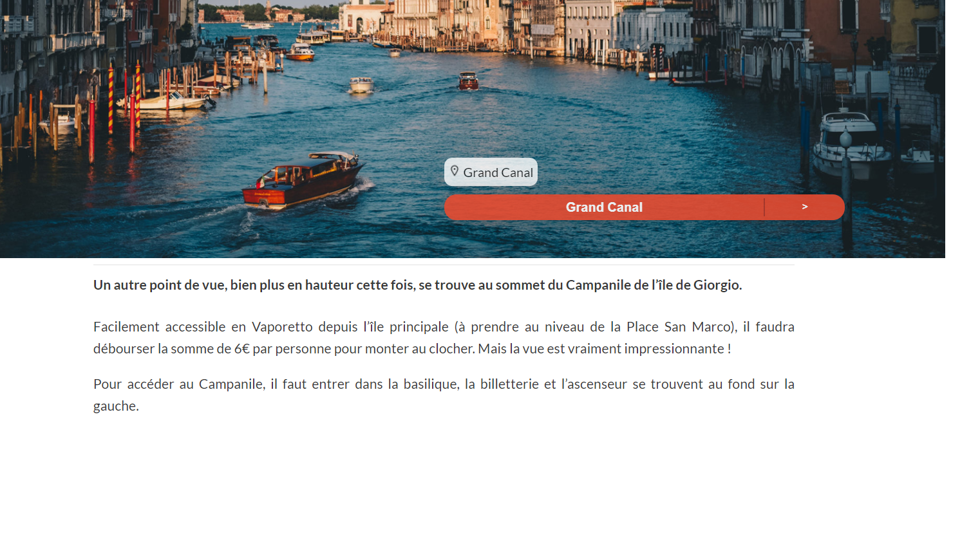Click the red wooden taxi boat in foreground
This screenshot has width=980, height=560.
pyautogui.click(x=303, y=180)
